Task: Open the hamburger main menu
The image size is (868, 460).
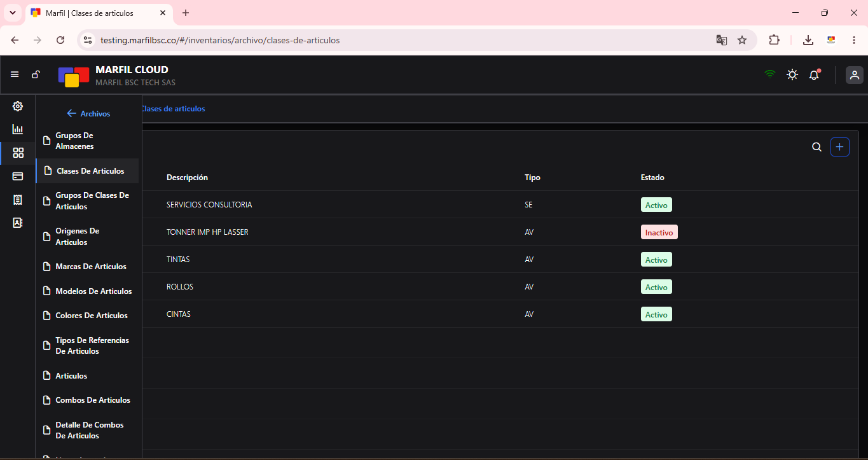Action: pos(15,74)
